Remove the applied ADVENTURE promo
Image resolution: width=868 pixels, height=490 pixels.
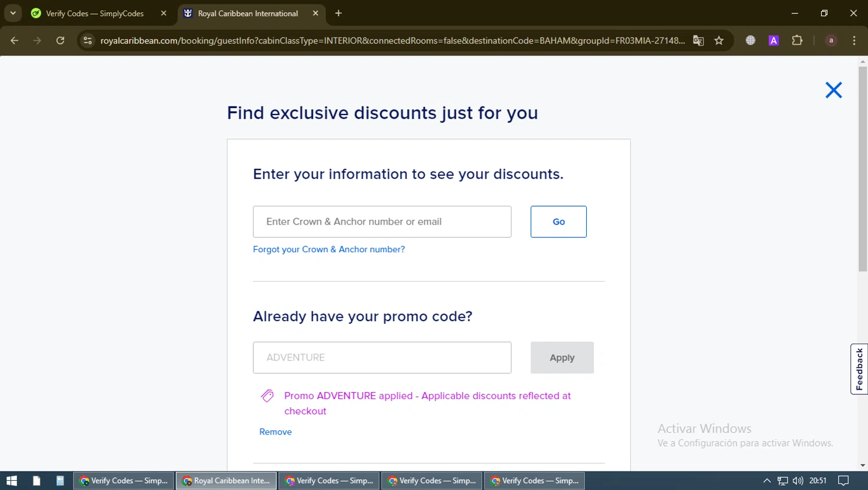pos(275,432)
